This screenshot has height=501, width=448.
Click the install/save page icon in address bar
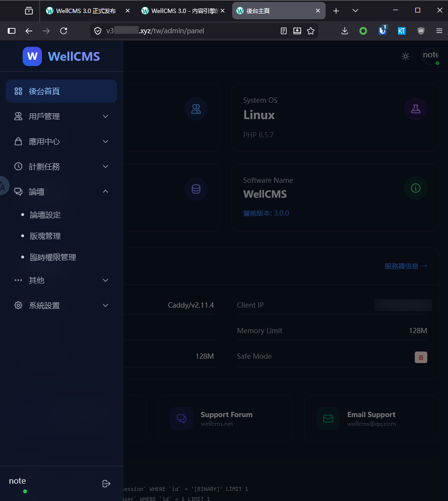297,31
